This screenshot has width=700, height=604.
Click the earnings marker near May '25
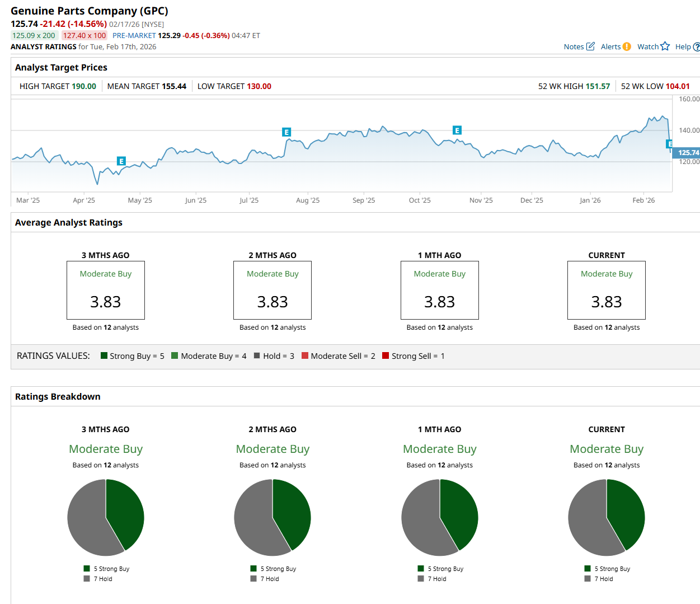121,161
